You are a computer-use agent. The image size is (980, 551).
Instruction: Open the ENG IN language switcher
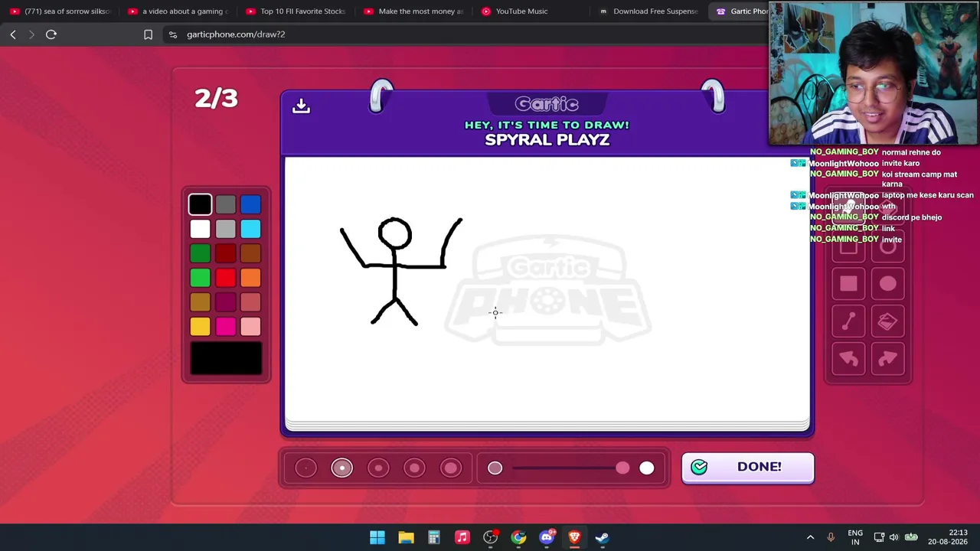(x=855, y=537)
